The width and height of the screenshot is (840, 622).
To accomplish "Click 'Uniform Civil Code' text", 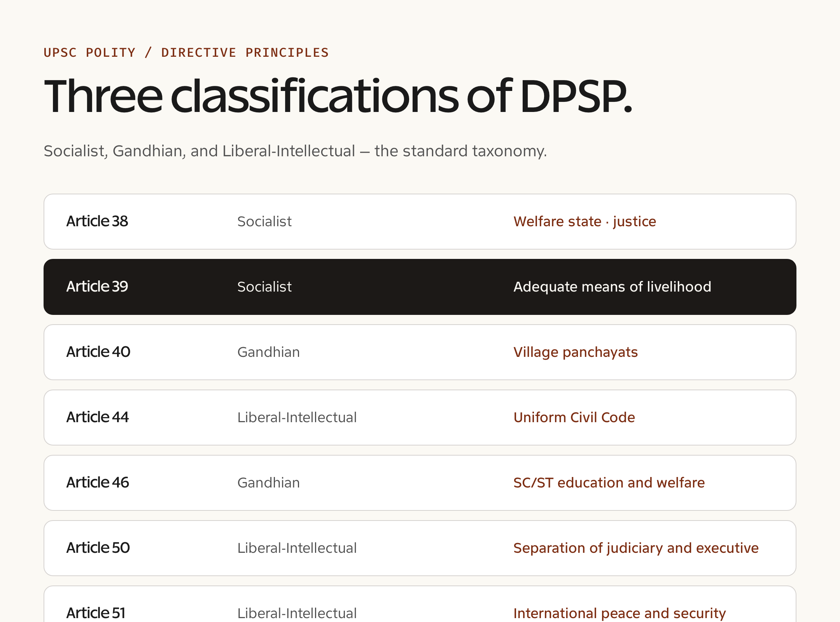I will (x=574, y=418).
